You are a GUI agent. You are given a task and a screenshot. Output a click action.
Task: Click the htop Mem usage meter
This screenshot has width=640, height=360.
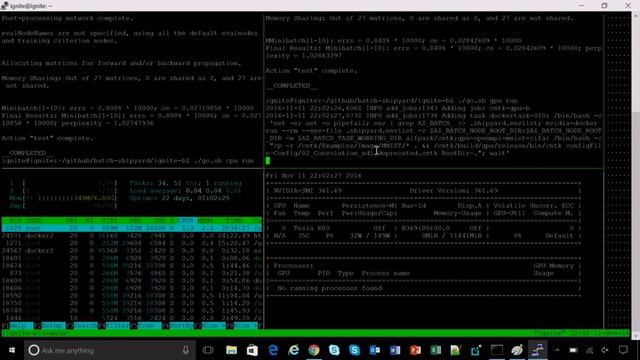(x=63, y=198)
